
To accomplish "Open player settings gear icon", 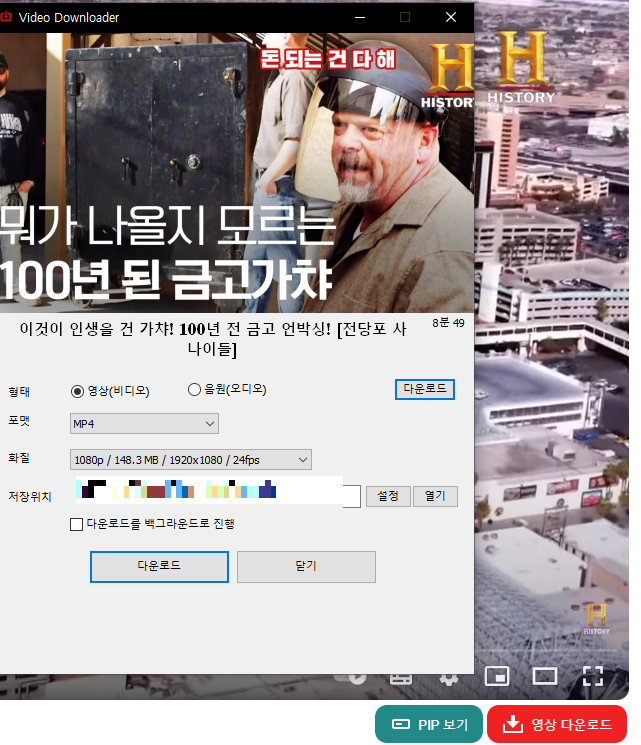I will [x=448, y=679].
